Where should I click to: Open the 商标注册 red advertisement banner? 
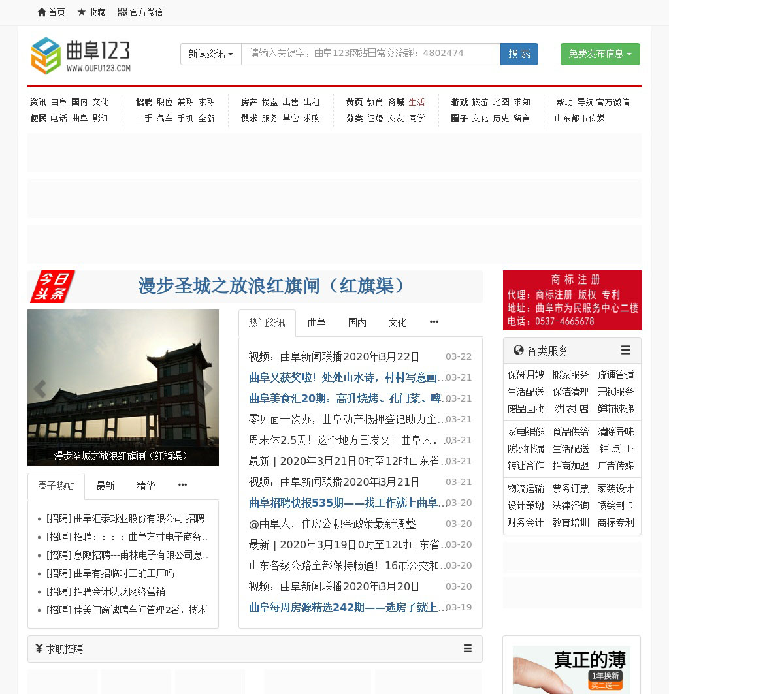tap(572, 300)
